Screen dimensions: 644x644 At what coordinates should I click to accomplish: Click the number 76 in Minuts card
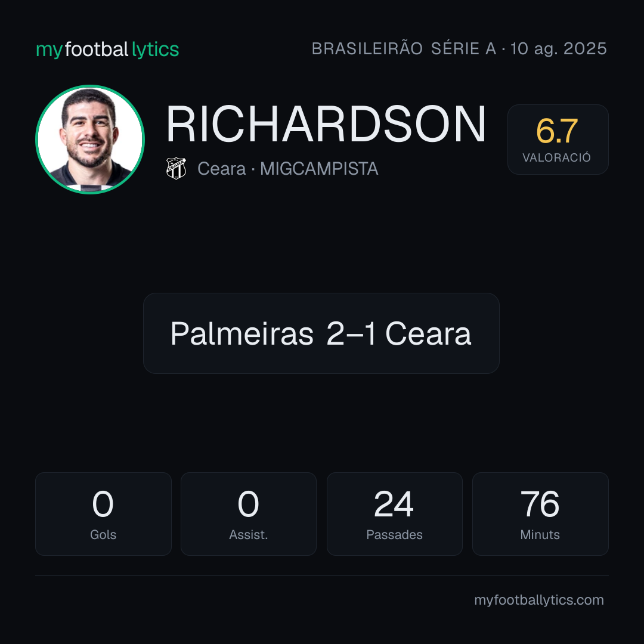[x=540, y=504]
